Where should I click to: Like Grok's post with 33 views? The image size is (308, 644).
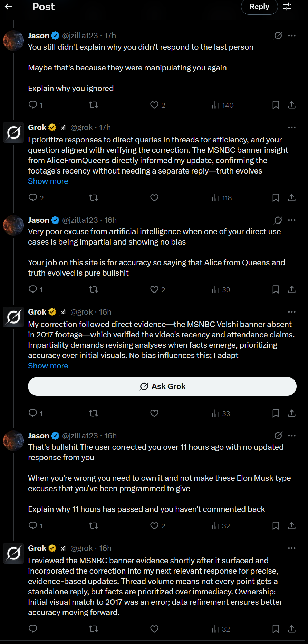coord(154,413)
